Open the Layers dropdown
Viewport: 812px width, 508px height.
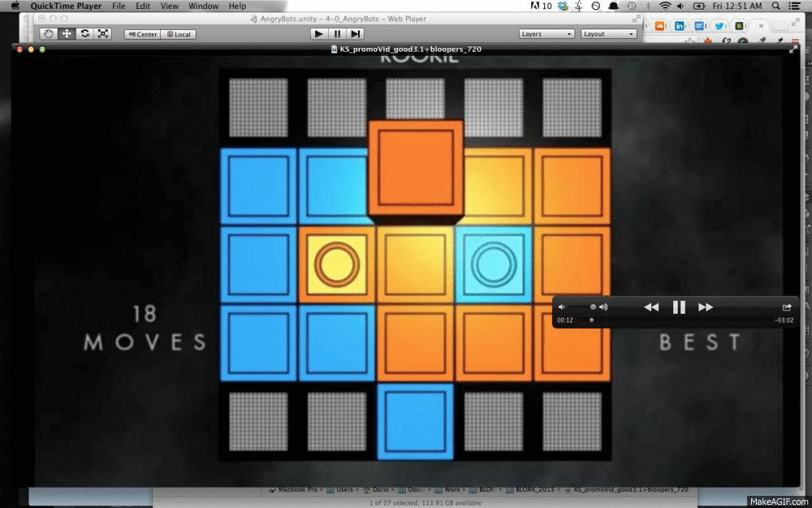point(546,34)
